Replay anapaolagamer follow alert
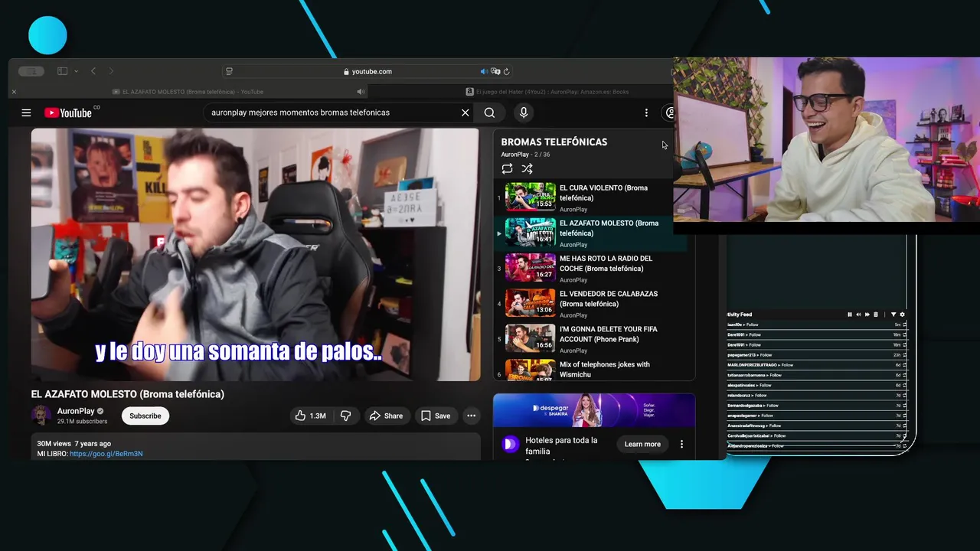The height and width of the screenshot is (551, 980). pos(904,416)
